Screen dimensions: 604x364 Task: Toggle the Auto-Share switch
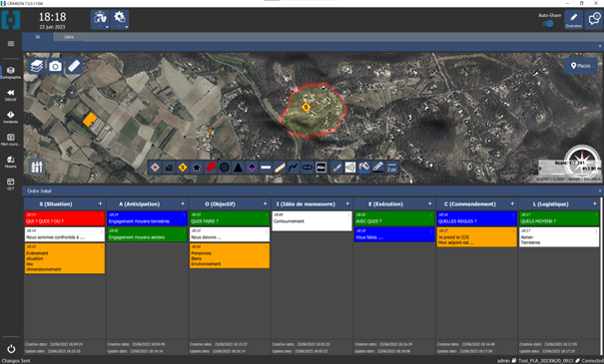[x=548, y=24]
